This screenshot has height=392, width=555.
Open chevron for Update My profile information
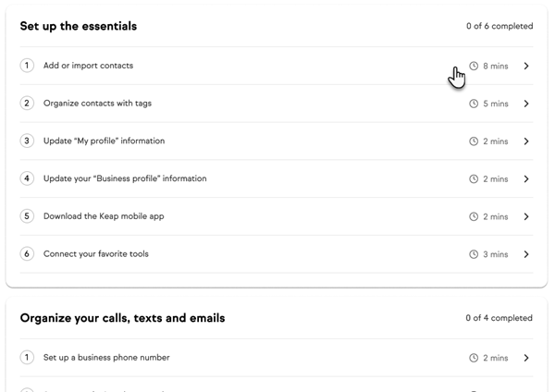point(526,141)
